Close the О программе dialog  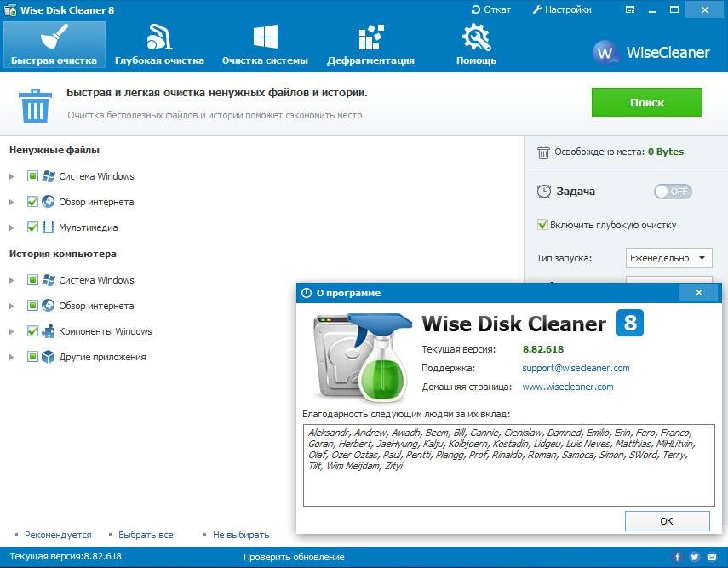tap(699, 293)
